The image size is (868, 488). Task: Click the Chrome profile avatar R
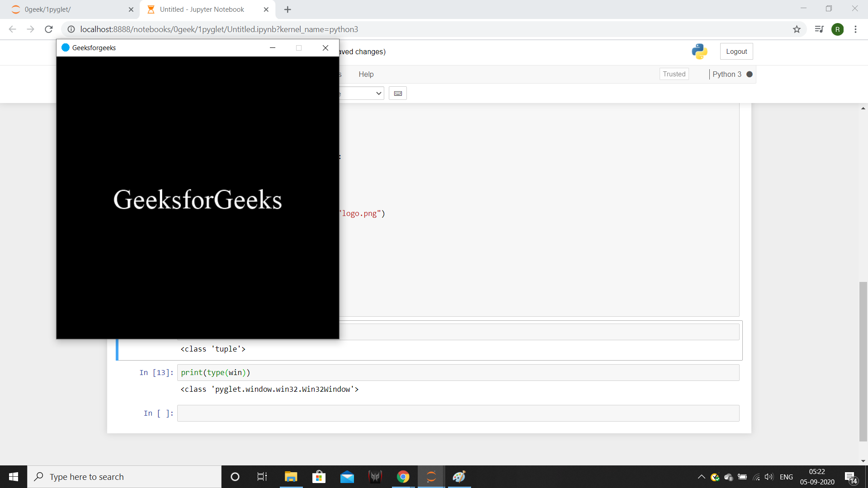[837, 29]
